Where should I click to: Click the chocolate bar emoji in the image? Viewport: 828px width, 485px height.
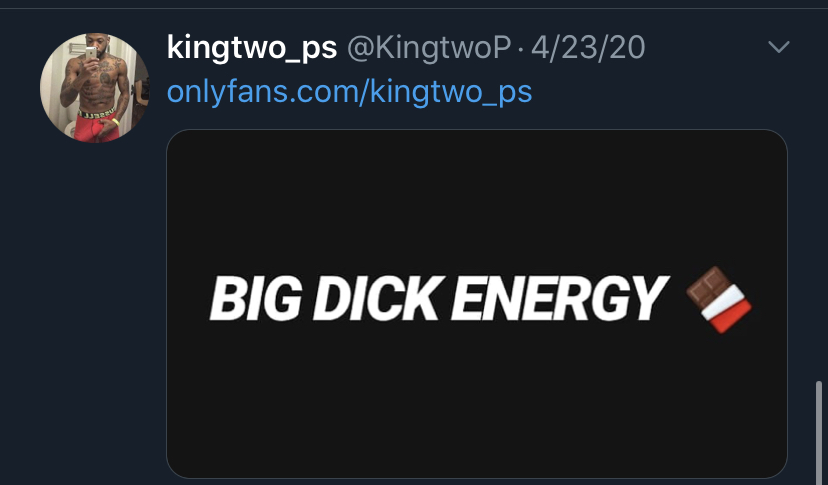coord(719,299)
